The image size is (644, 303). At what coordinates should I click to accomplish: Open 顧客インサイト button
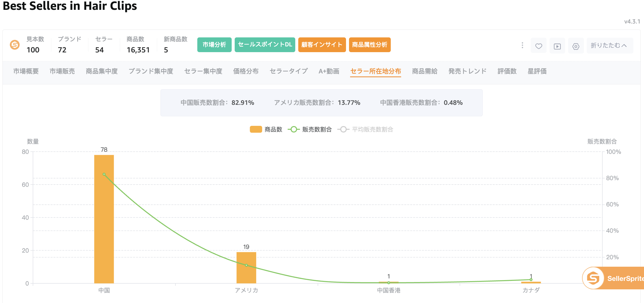322,45
